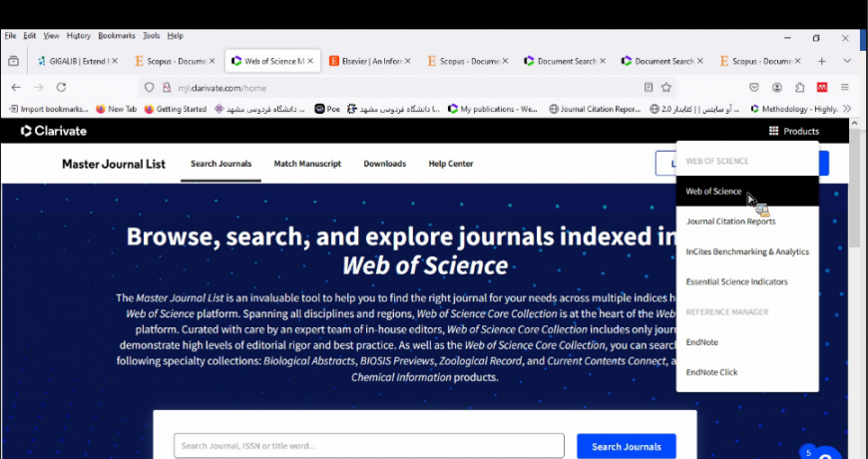Click the page vertical scrollbar
Image resolution: width=868 pixels, height=459 pixels.
854,189
